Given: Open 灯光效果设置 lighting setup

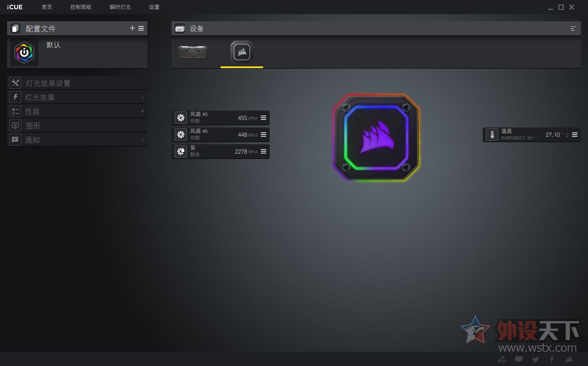Looking at the screenshot, I should click(77, 83).
